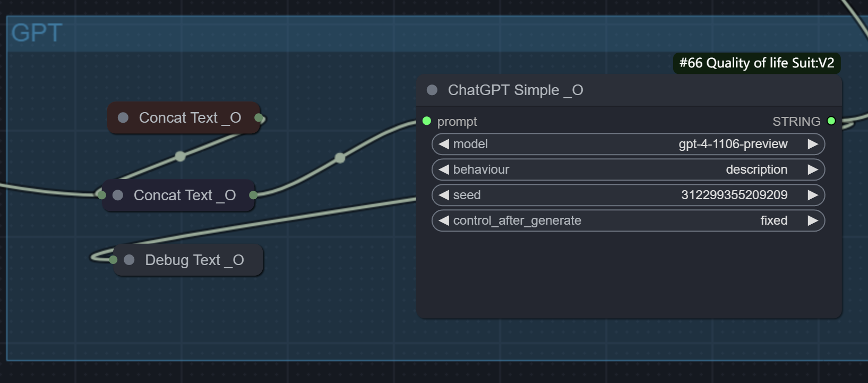The height and width of the screenshot is (383, 868).
Task: Step control_after_generate to next option
Action: click(813, 220)
